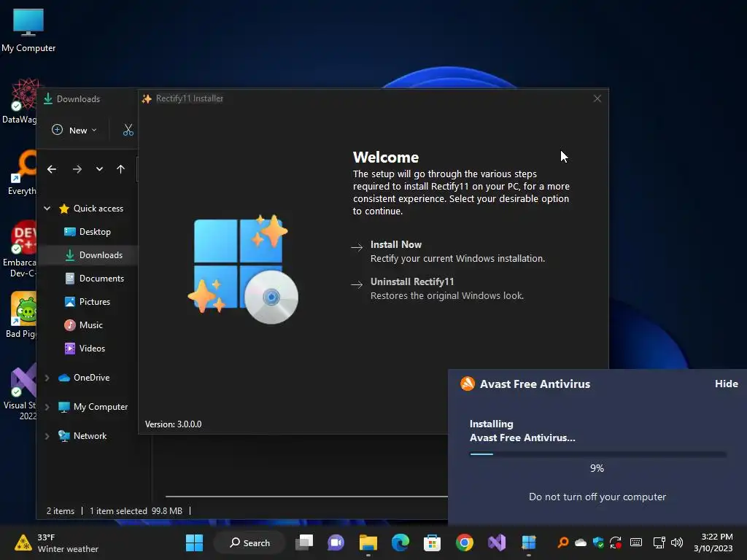Image resolution: width=747 pixels, height=560 pixels.
Task: Click Rectify11 Installer taskbar icon
Action: tap(529, 542)
